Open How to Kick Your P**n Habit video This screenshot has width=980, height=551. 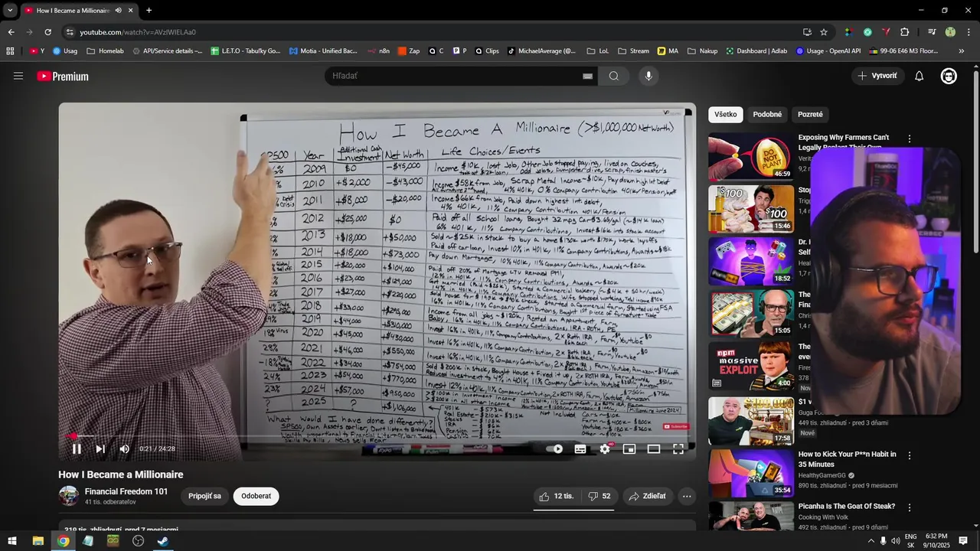[x=847, y=459]
